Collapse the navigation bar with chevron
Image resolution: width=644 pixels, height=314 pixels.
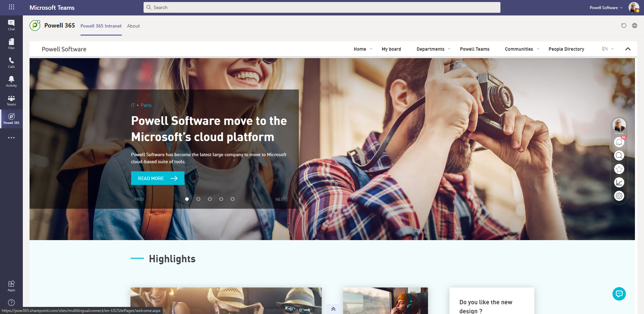tap(628, 49)
